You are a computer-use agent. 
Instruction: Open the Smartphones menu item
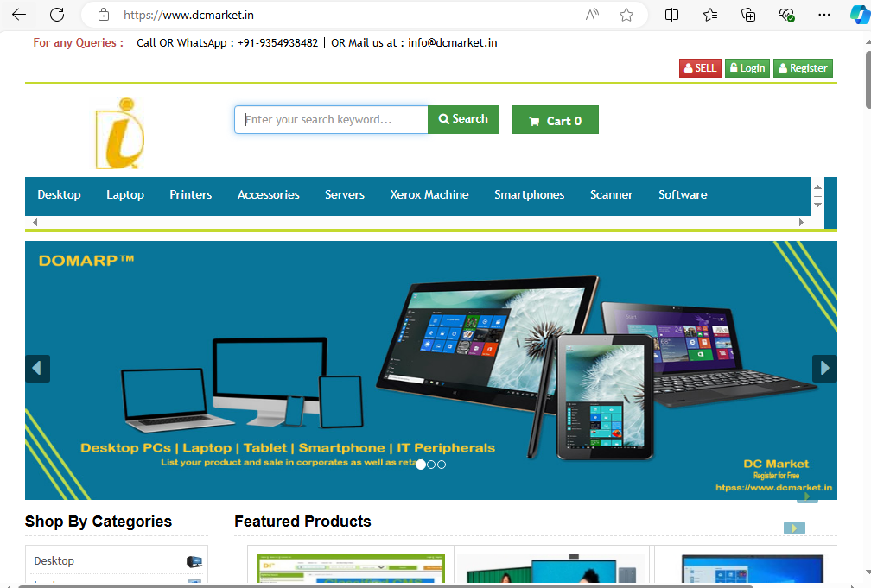[529, 196]
